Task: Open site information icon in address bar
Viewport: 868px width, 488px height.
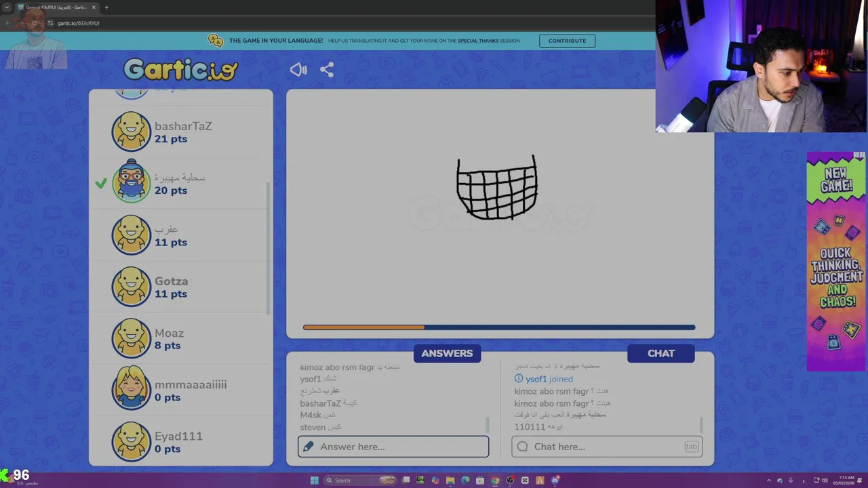Action: pyautogui.click(x=50, y=23)
